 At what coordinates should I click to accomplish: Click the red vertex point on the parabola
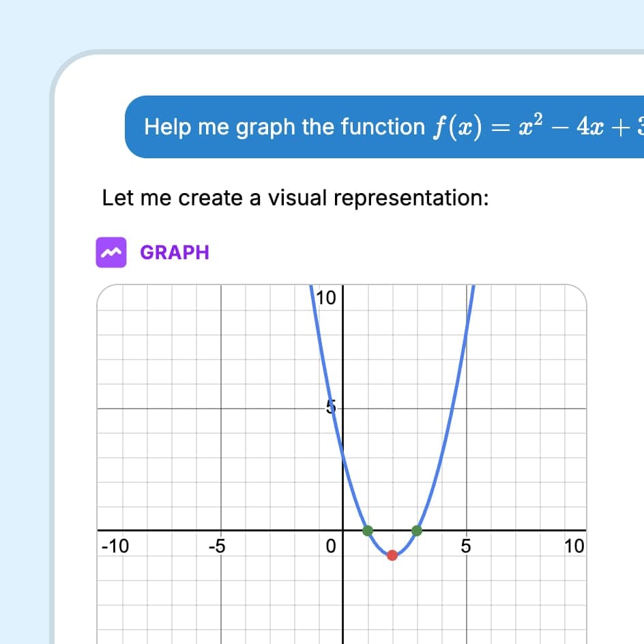point(392,555)
